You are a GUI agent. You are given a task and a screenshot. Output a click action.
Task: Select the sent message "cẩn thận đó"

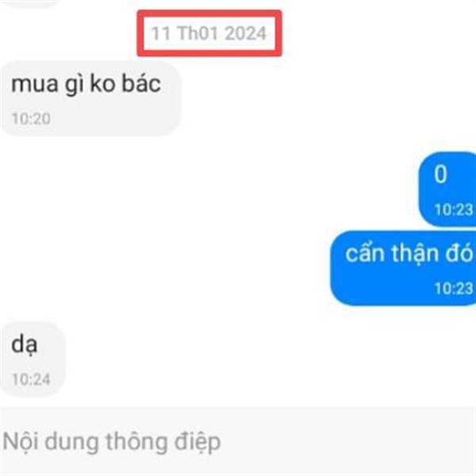coord(403,268)
